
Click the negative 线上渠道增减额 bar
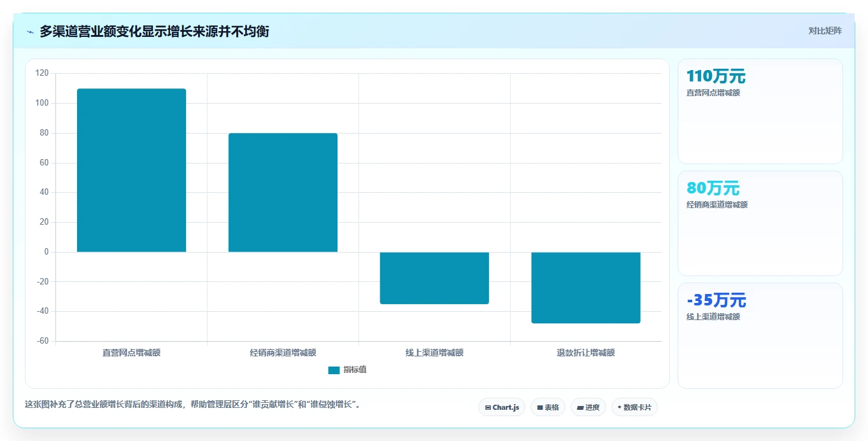[x=434, y=278]
